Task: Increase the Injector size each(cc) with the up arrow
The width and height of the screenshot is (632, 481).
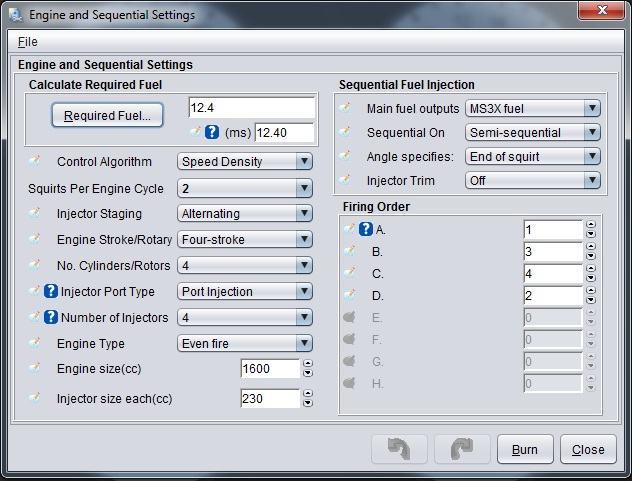Action: (308, 394)
